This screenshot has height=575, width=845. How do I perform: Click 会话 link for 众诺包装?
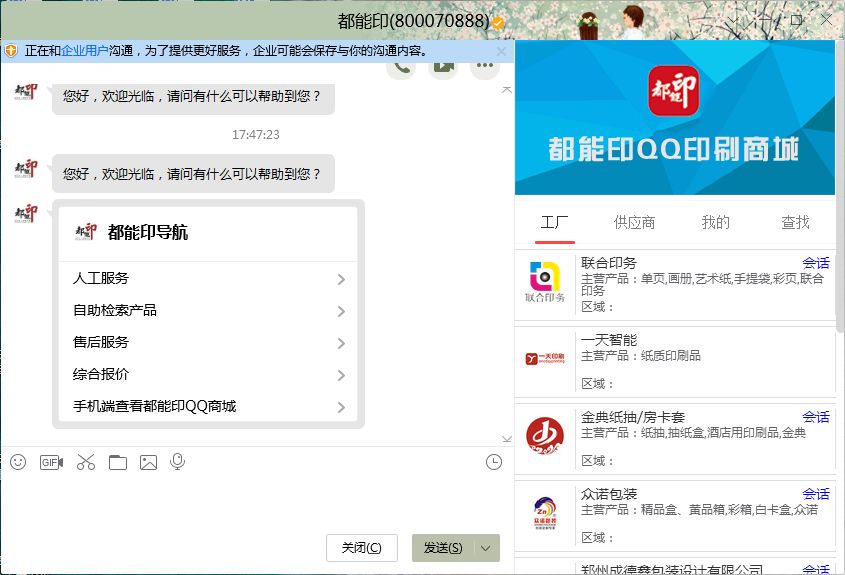click(816, 494)
